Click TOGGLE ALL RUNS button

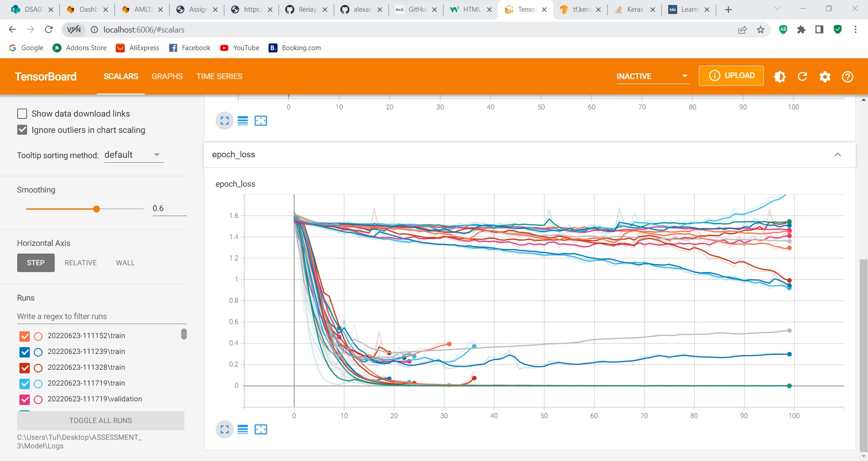(x=101, y=420)
